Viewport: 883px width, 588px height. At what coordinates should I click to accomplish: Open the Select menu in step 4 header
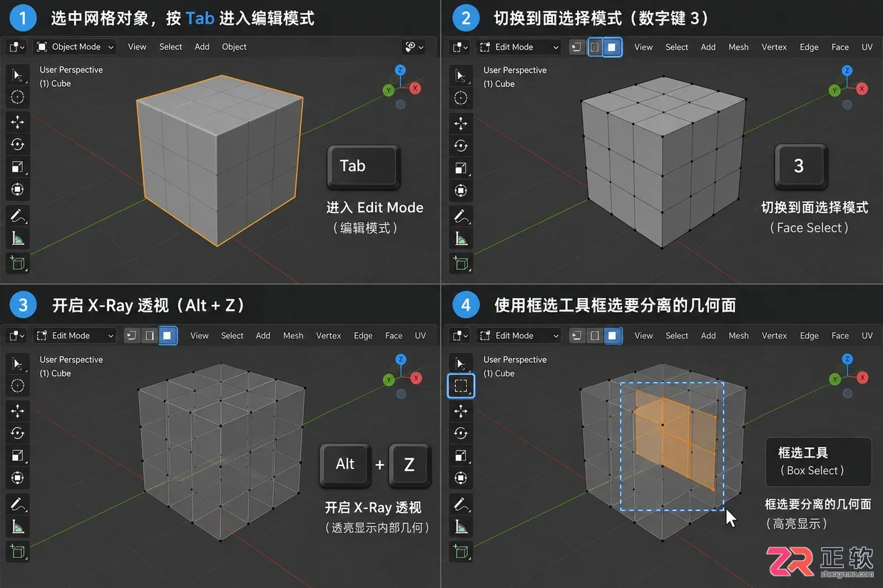tap(677, 335)
